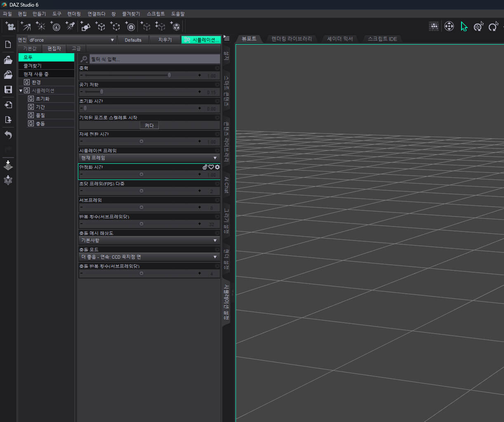
Task: Open the 시뮬레이션 프레임 dropdown
Action: click(x=149, y=158)
